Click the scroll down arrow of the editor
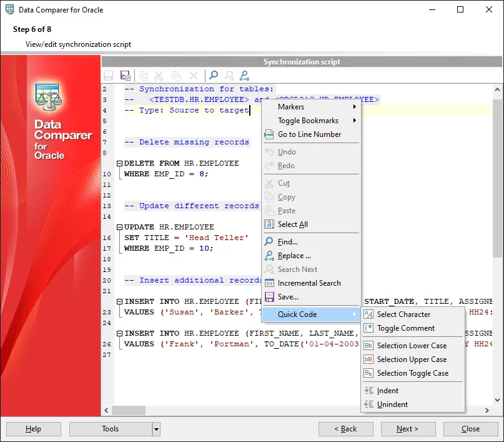Image resolution: width=504 pixels, height=442 pixels. click(x=497, y=400)
